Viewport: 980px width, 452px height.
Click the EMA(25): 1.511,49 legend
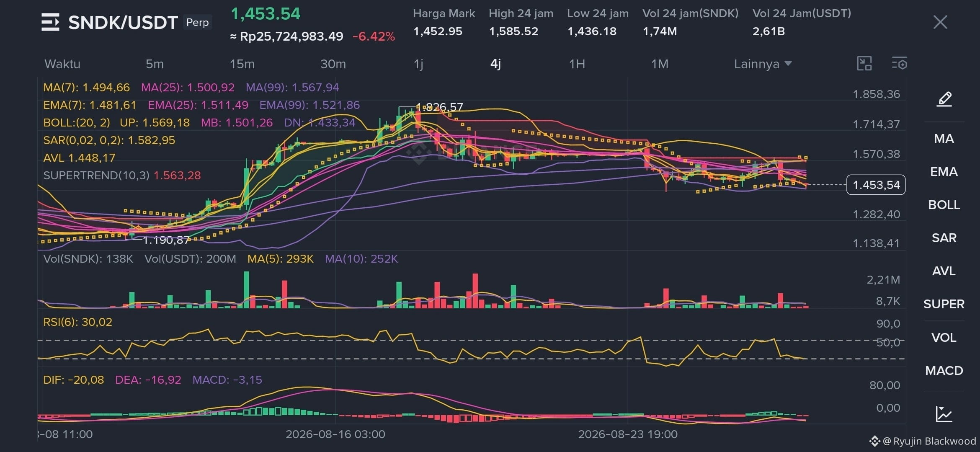tap(198, 105)
